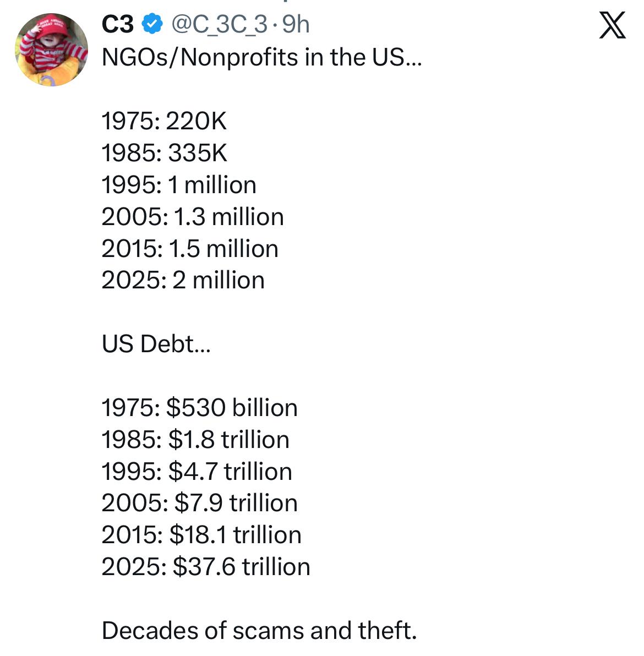
Task: Click the "1975: 220K" text line
Action: pyautogui.click(x=164, y=121)
